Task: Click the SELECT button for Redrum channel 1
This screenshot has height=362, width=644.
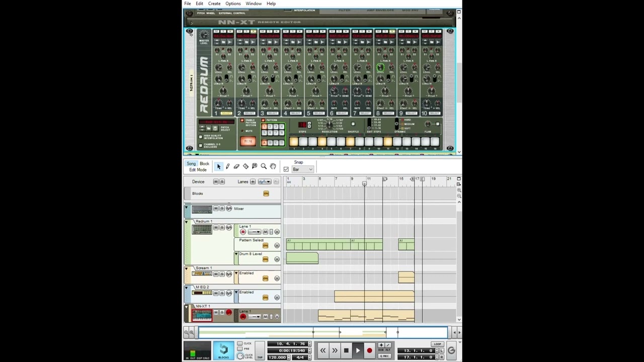Action: 226,114
